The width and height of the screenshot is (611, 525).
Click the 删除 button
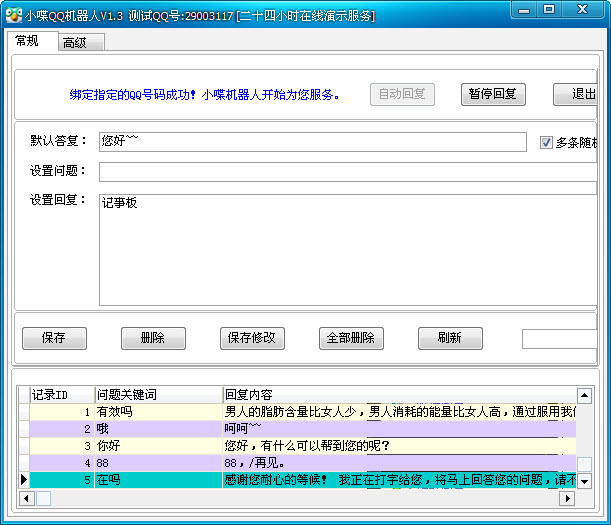click(x=153, y=338)
